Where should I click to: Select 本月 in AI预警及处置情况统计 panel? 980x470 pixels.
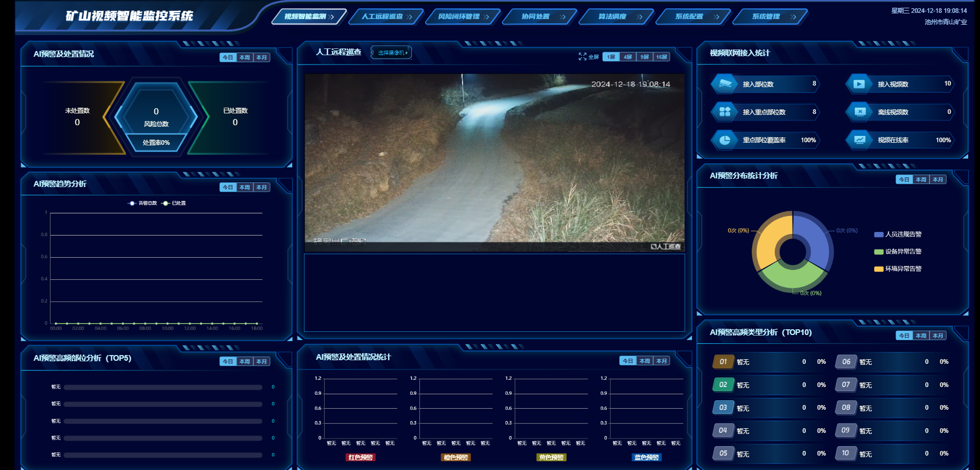point(662,361)
